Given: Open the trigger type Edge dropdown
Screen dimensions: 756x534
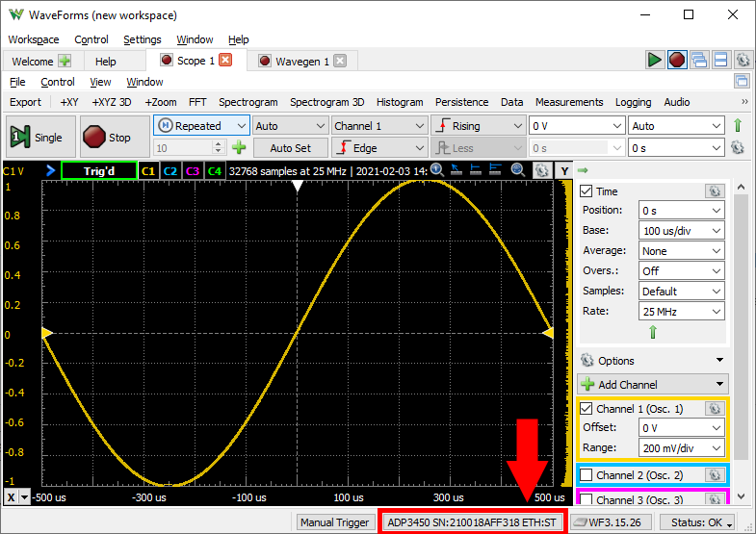Looking at the screenshot, I should point(379,148).
